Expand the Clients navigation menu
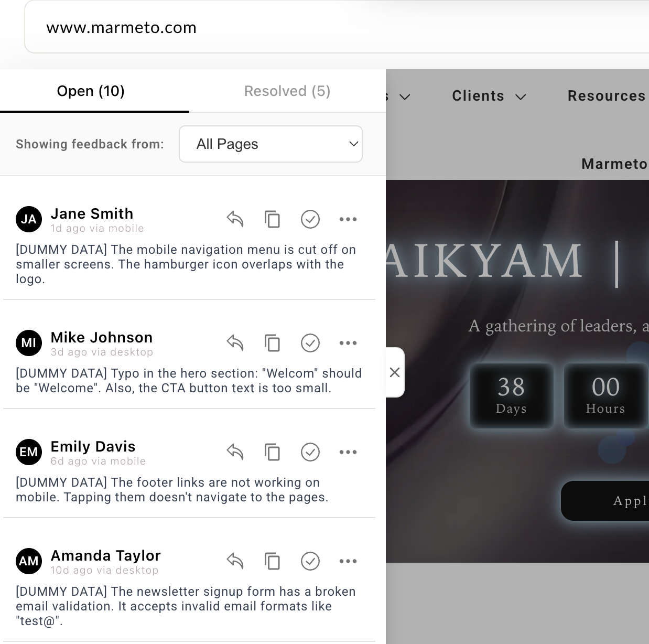 click(488, 96)
